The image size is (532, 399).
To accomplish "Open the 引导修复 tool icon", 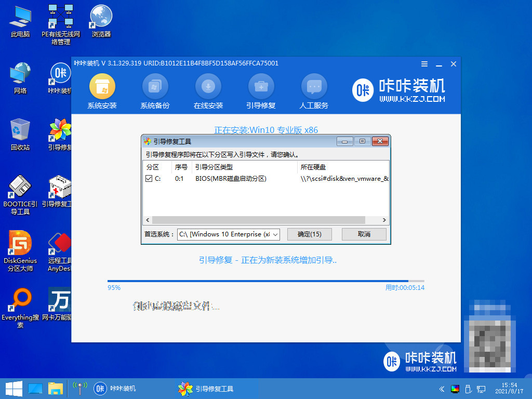I will 261,87.
